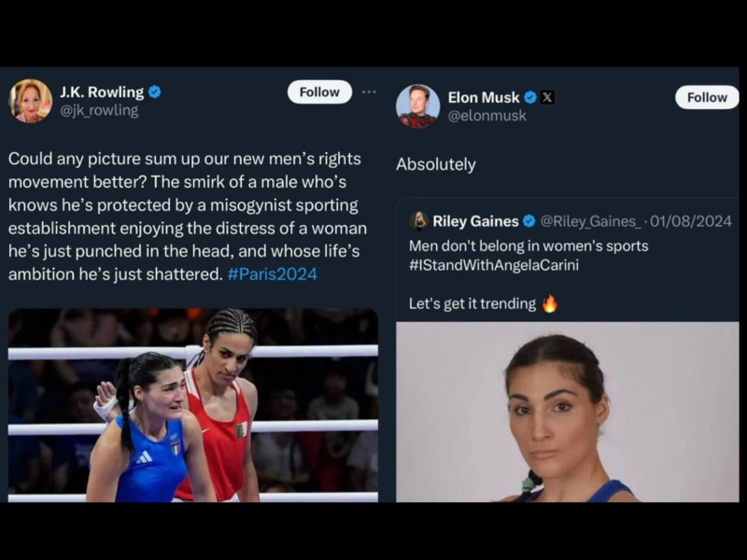The width and height of the screenshot is (747, 560).
Task: Click the Elon Musk profile avatar
Action: (x=417, y=105)
